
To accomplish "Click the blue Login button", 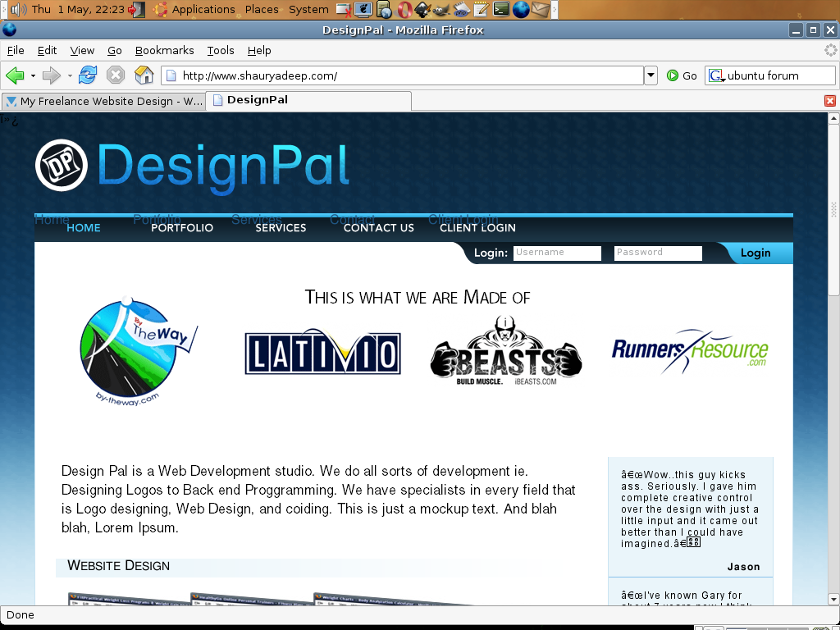I will point(756,253).
